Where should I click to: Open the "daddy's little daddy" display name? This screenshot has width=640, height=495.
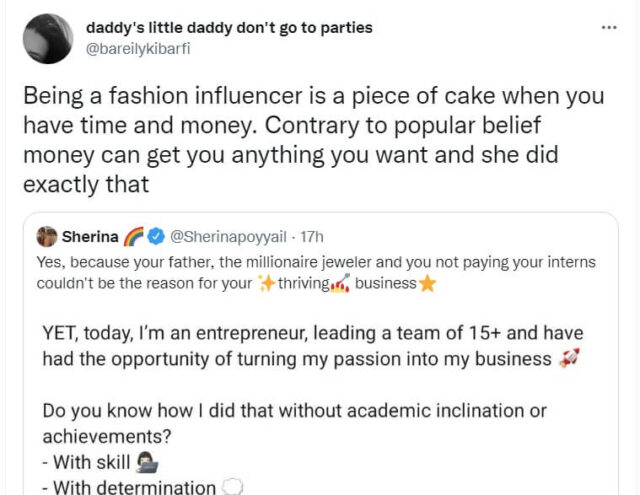(229, 27)
